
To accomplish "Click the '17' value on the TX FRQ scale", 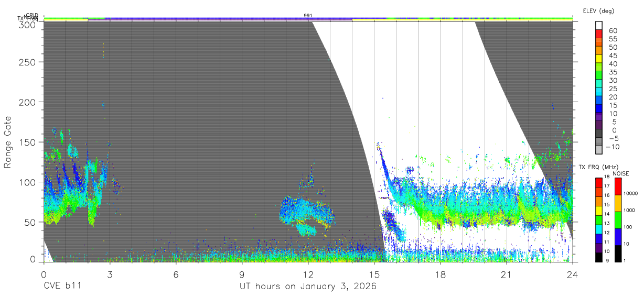I will pos(606,186).
